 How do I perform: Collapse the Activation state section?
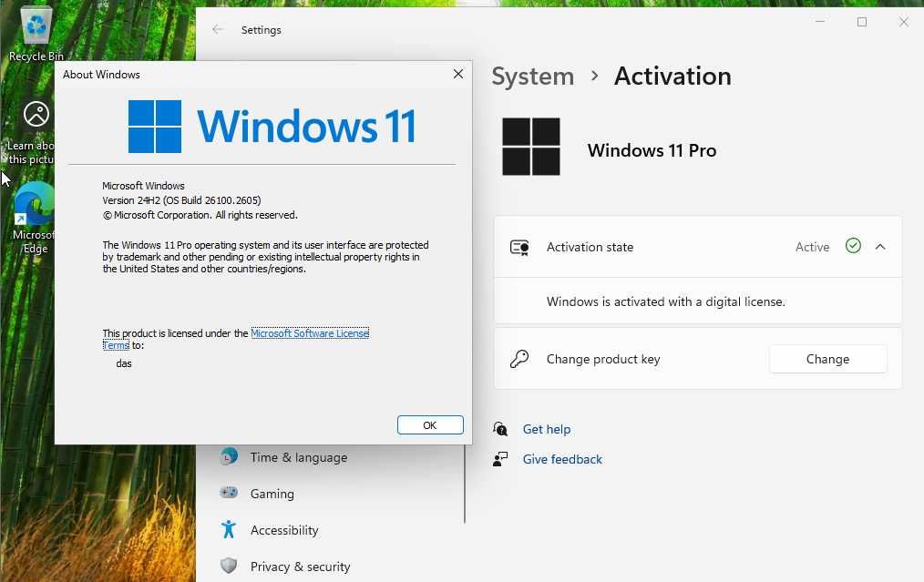pyautogui.click(x=879, y=247)
